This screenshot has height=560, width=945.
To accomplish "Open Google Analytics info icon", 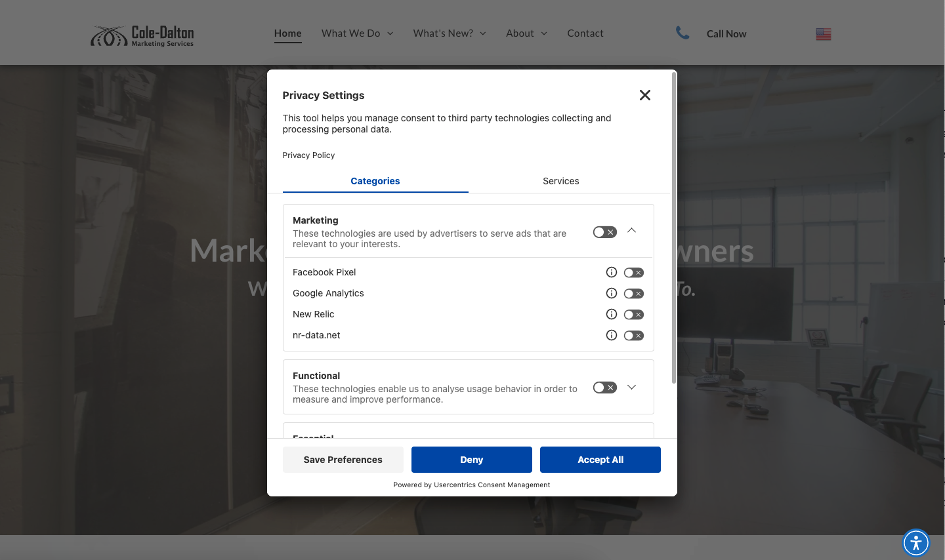I will coord(612,293).
